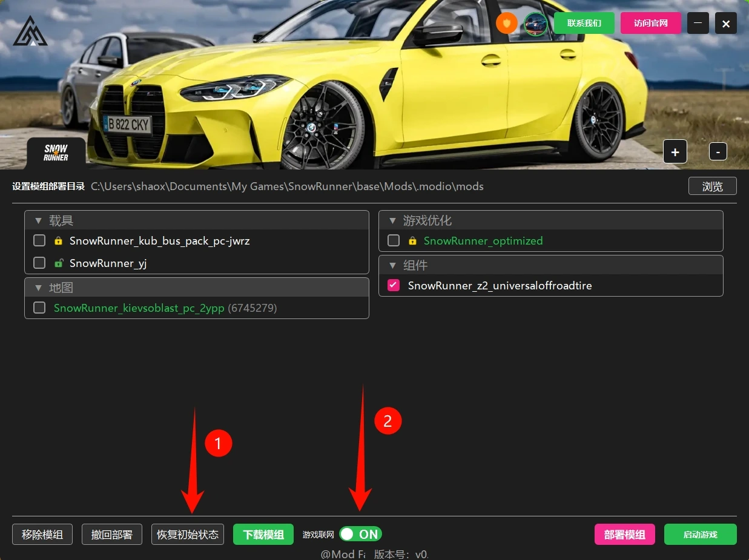Uncheck SnowRunner_z2_universaloffroadtire checkbox

[394, 286]
